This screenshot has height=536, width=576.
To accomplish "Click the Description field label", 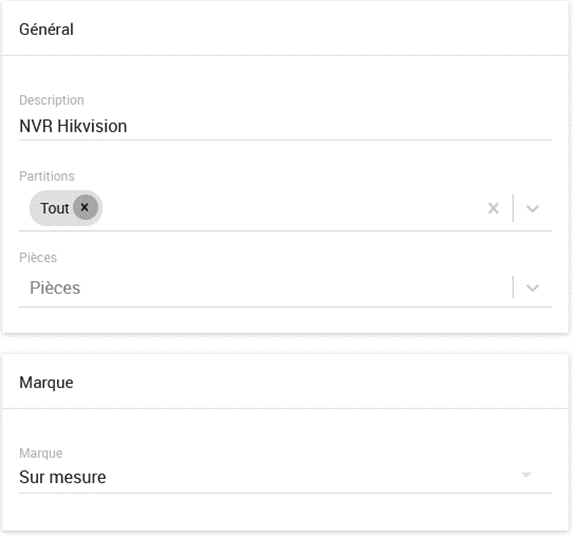I will pos(51,100).
